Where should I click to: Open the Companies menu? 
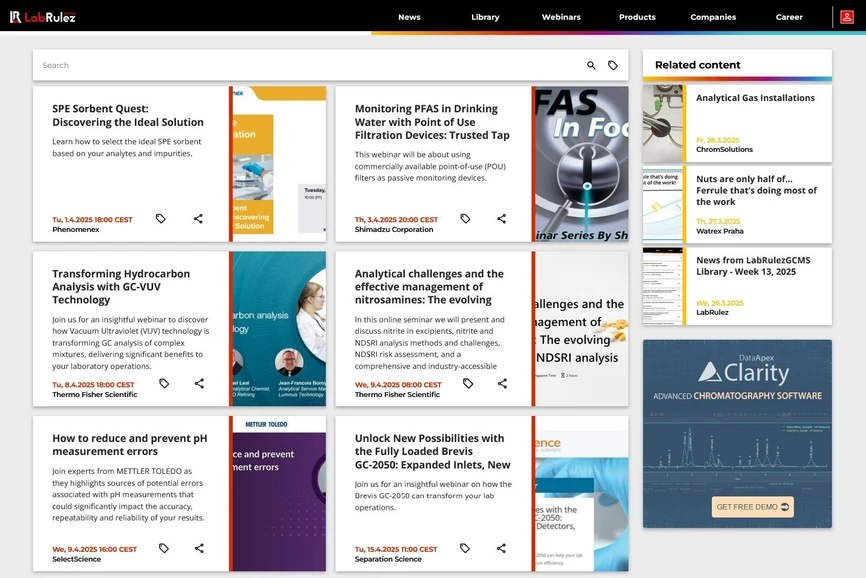[713, 17]
